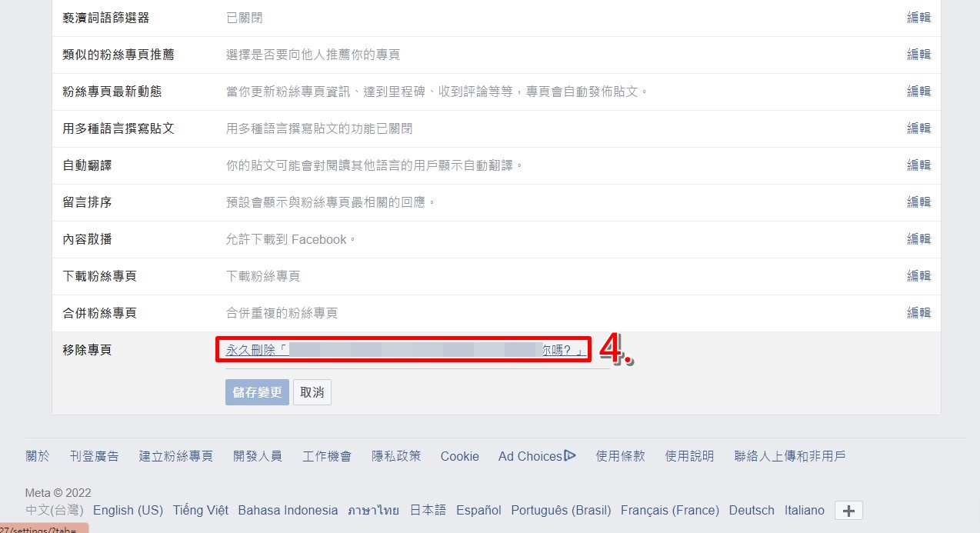
Task: Open Ad Choices link with triangle icon
Action: point(537,456)
